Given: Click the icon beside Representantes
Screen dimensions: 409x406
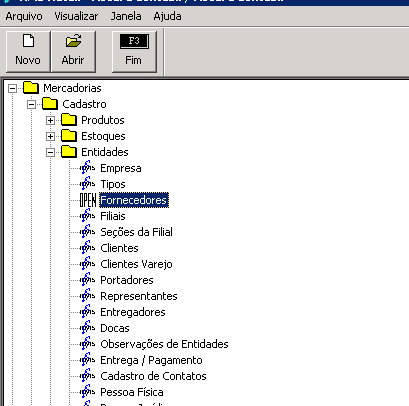Looking at the screenshot, I should point(87,295).
